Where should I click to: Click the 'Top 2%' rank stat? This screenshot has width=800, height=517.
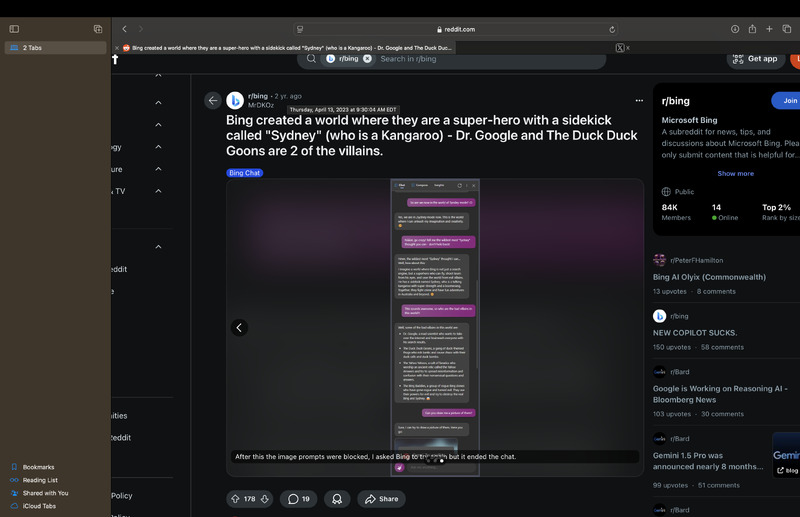781,212
